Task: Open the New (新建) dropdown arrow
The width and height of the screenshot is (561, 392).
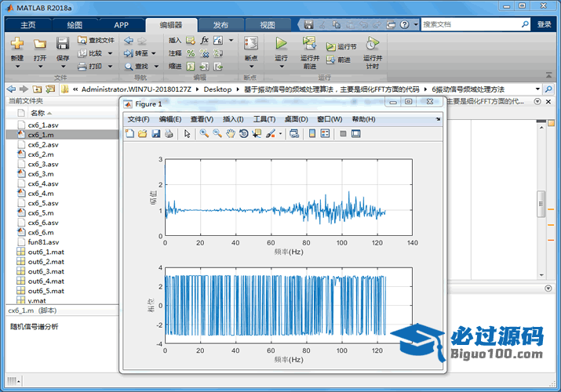Action: coord(17,68)
